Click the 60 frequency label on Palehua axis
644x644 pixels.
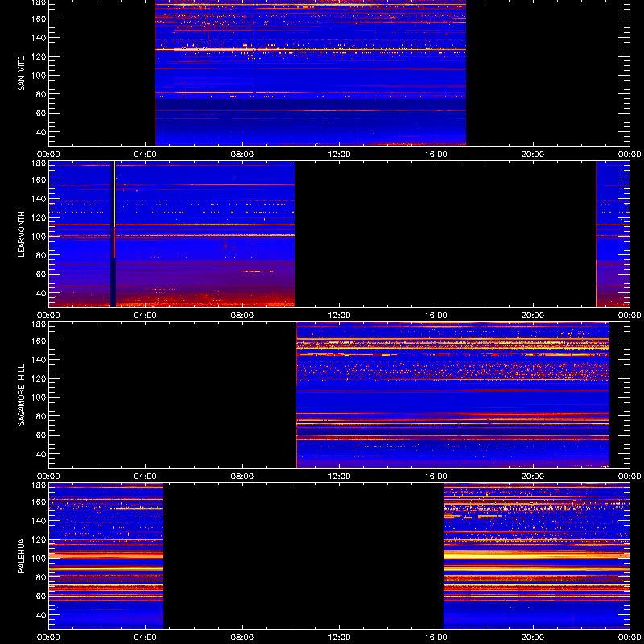tap(42, 596)
